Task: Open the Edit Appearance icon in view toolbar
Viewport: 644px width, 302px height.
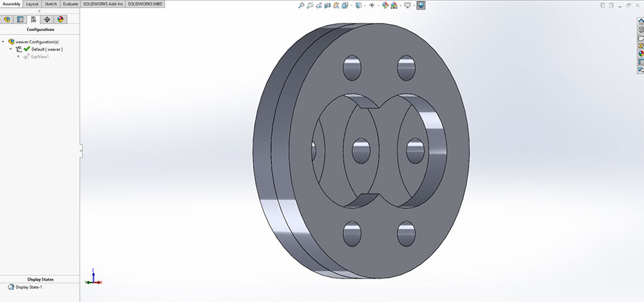Action: pyautogui.click(x=385, y=5)
